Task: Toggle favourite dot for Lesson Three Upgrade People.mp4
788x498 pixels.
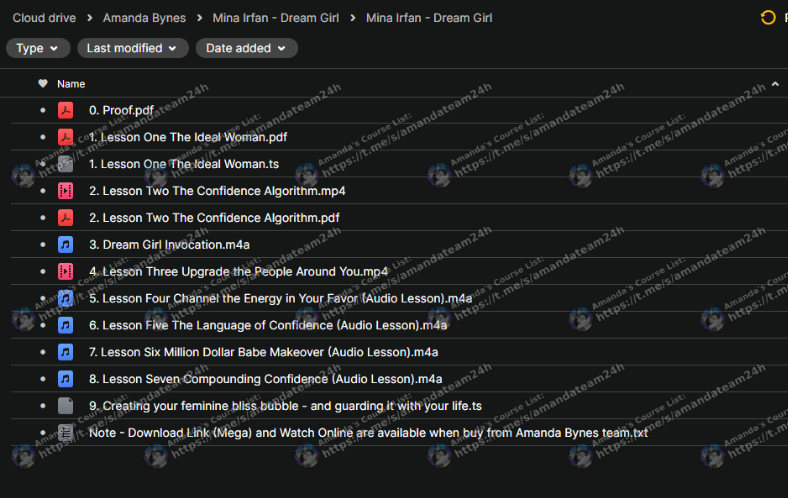Action: (x=43, y=271)
